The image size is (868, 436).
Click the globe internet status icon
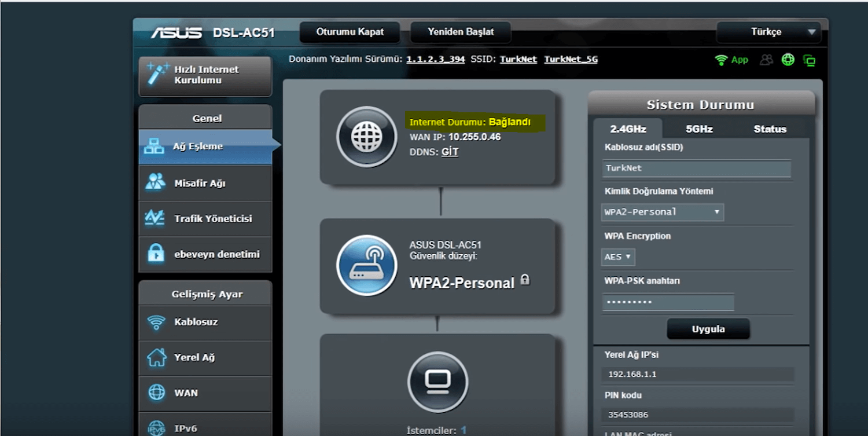click(366, 137)
